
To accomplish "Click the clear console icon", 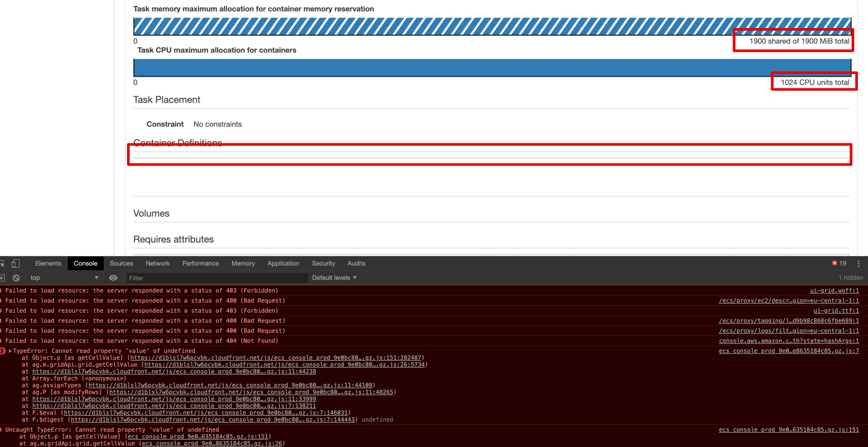I will 16,278.
